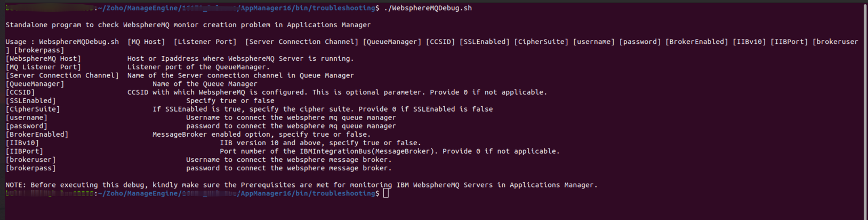Click the terminal cursor at the final prompt
The width and height of the screenshot is (868, 220).
[386, 193]
